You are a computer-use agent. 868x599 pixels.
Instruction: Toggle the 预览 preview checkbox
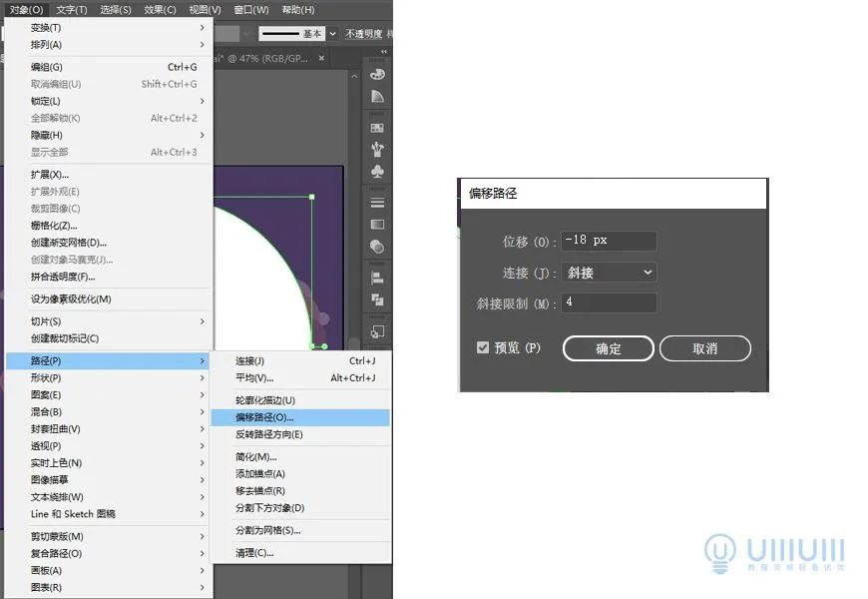pos(483,348)
